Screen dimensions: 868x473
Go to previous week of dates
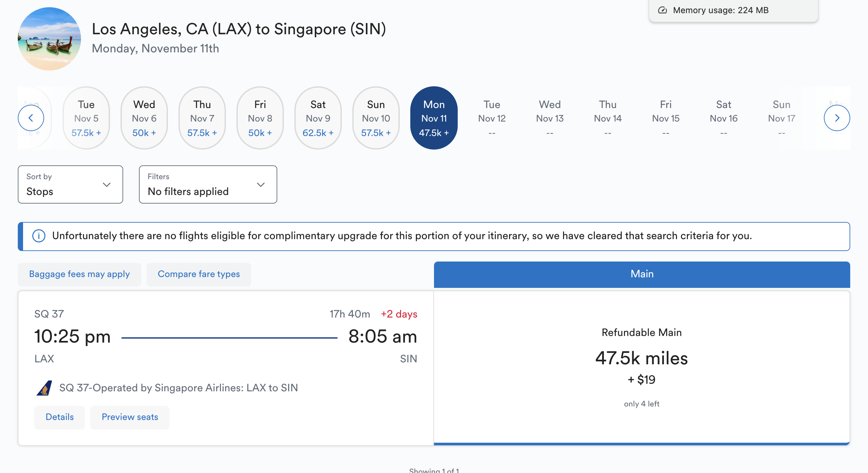(x=31, y=118)
